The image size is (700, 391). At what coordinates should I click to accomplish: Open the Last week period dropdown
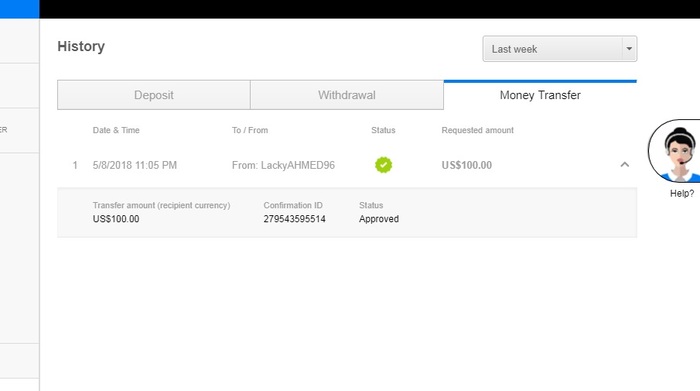point(559,49)
